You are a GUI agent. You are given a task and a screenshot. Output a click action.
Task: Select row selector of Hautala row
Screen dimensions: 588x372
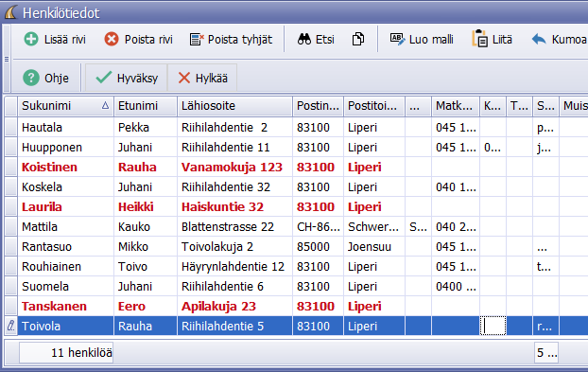[11, 127]
